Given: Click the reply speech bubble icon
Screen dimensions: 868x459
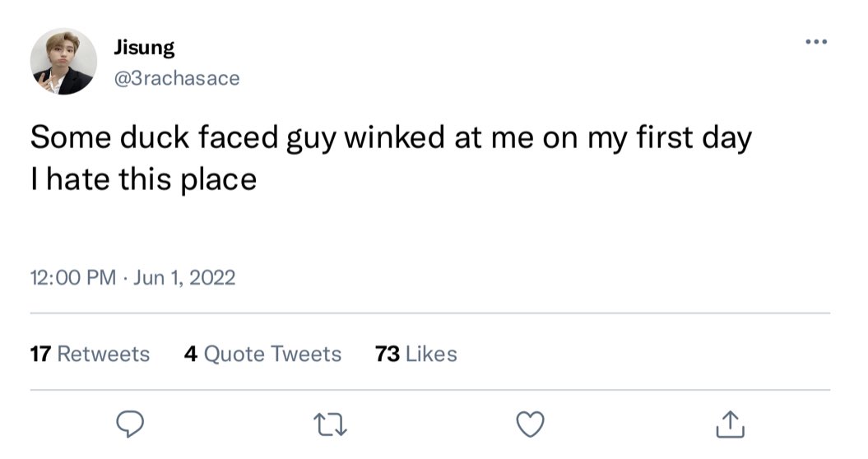Looking at the screenshot, I should coord(130,424).
